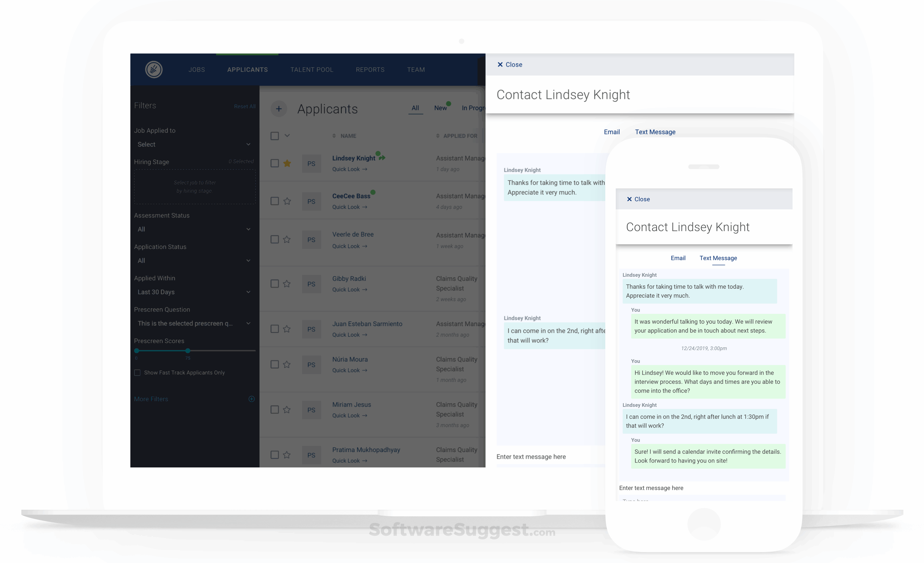Viewport: 924px width, 563px height.
Task: Click the sort arrows on the NAME column
Action: pyautogui.click(x=335, y=136)
